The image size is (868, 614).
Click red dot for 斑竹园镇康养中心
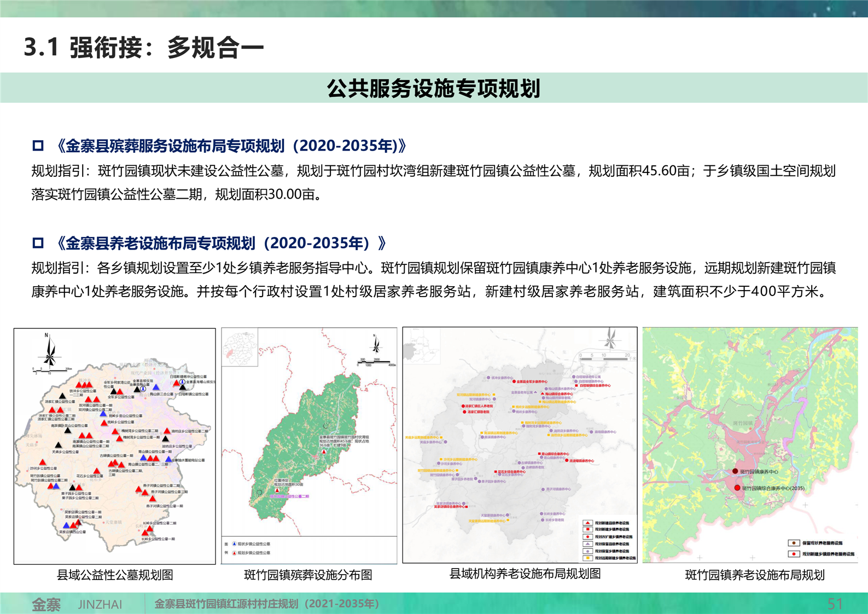(736, 471)
